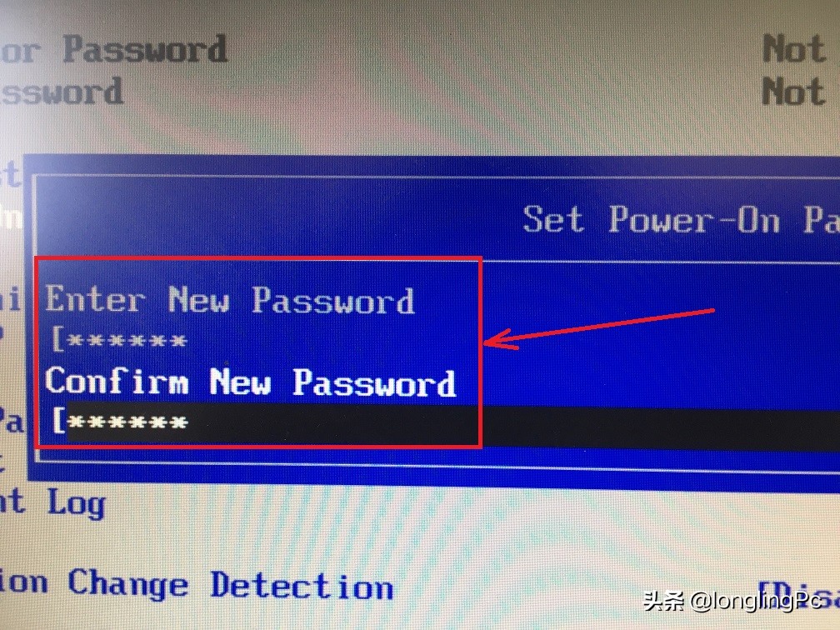This screenshot has height=630, width=840.
Task: Click the opening bracket of the confirm field
Action: point(57,421)
